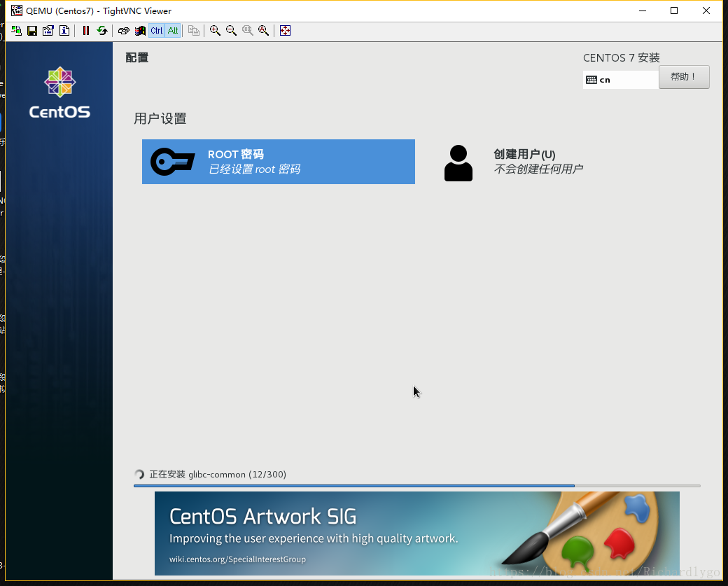Viewport: 728px width, 586px height.
Task: Click the wiki.centos.org/SpecialInterestGroup link text
Action: (238, 559)
